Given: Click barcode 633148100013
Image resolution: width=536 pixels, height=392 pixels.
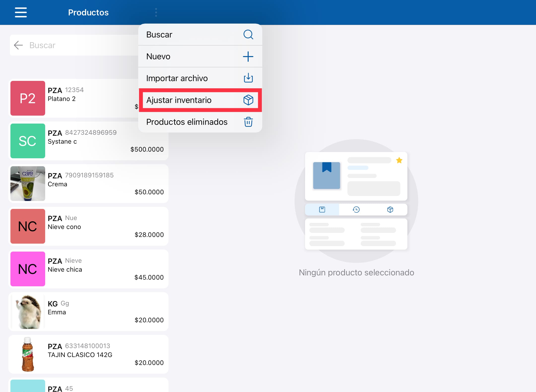Looking at the screenshot, I should pyautogui.click(x=88, y=346).
